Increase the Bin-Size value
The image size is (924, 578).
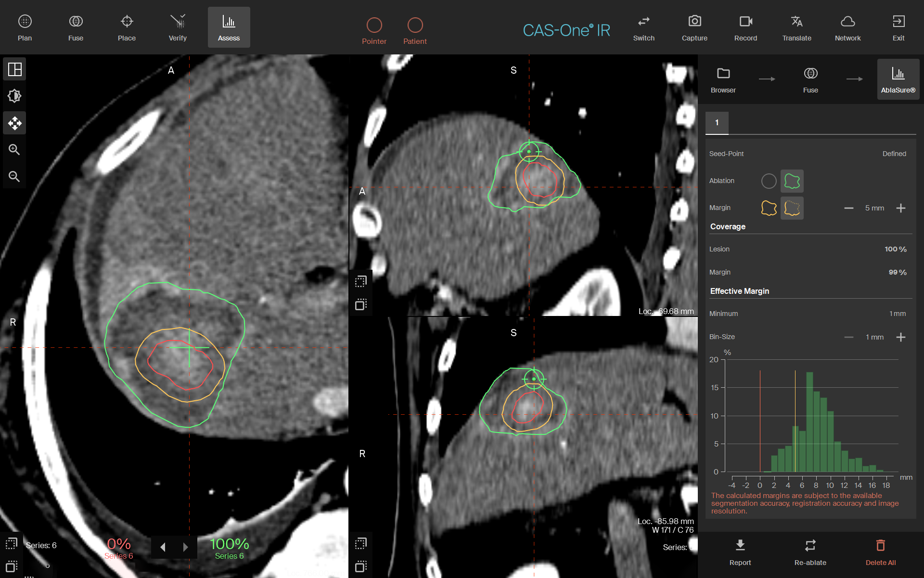coord(901,337)
